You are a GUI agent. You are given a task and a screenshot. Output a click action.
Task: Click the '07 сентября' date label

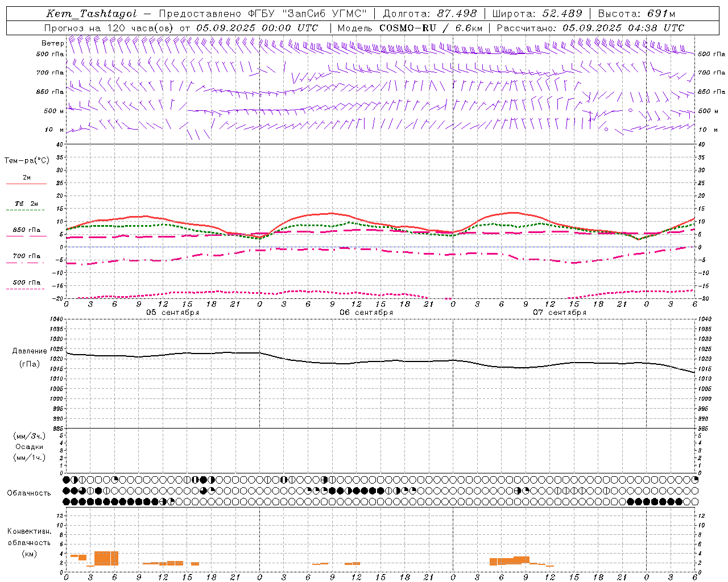(x=560, y=313)
